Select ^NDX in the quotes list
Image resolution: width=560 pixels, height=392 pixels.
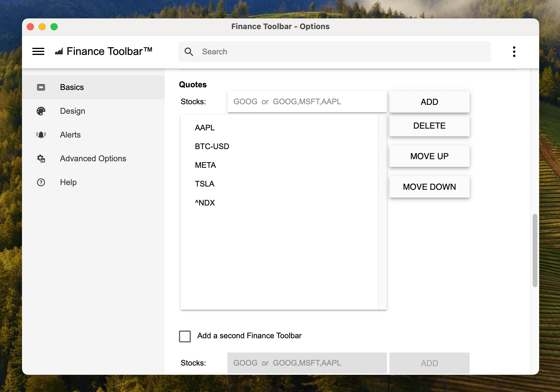(279, 203)
